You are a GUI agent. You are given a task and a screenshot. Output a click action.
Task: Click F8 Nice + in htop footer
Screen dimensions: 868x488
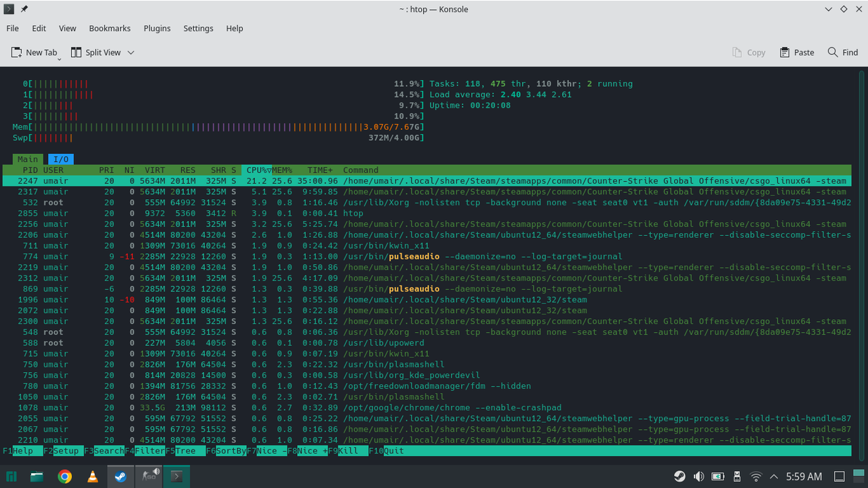coord(307,451)
